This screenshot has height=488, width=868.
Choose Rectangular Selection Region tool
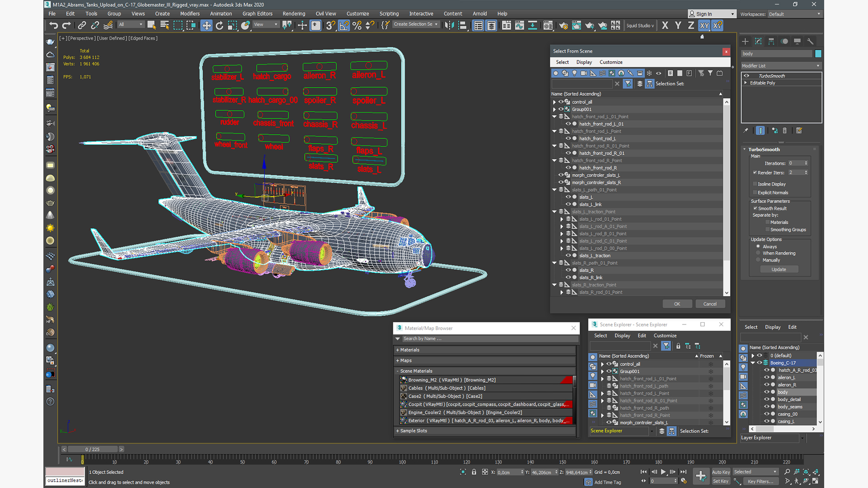pyautogui.click(x=178, y=25)
